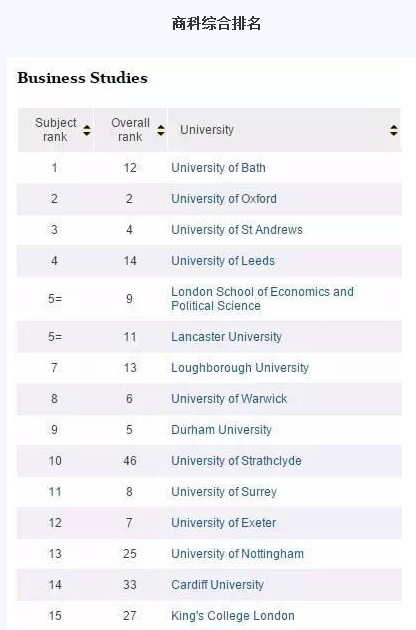
Task: Click the University column header text
Action: click(x=207, y=130)
